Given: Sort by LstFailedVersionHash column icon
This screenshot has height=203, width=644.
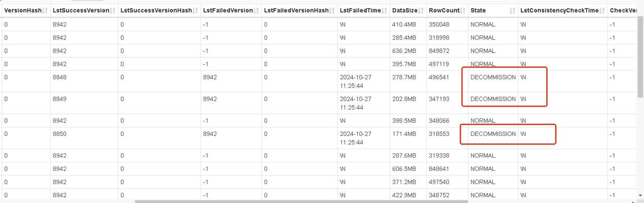Looking at the screenshot, I should (x=332, y=11).
